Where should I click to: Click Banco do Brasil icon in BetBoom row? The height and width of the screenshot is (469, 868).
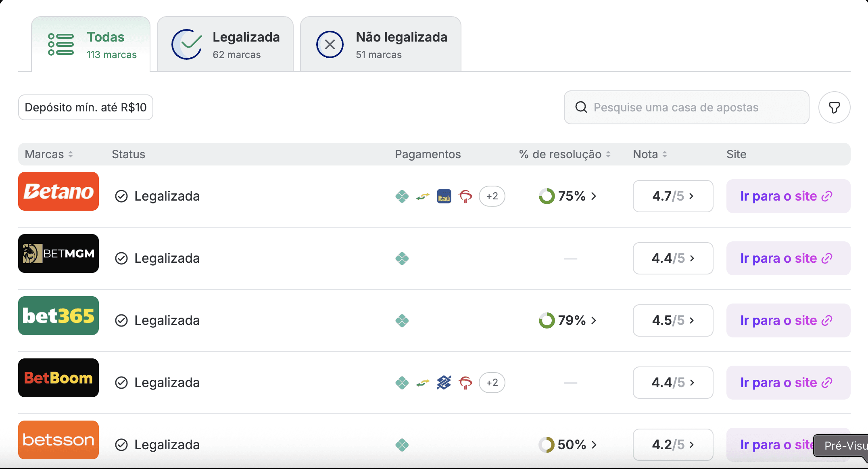point(444,383)
